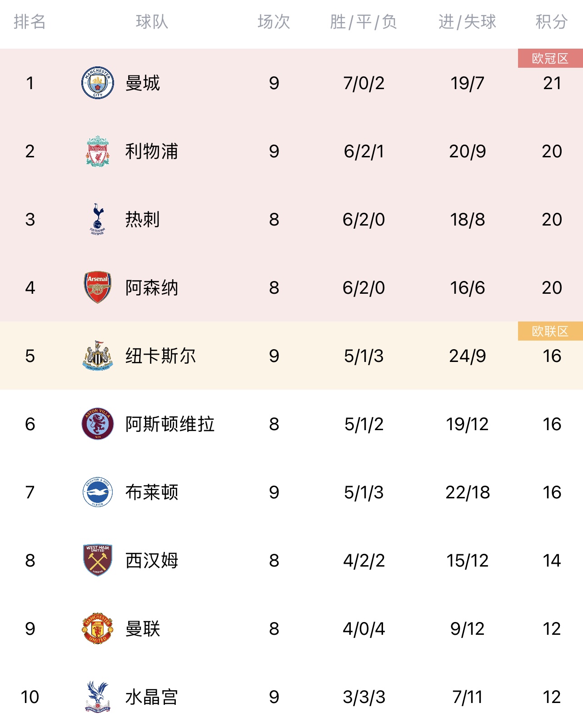Click the Crystal Palace eagle crest

97,697
